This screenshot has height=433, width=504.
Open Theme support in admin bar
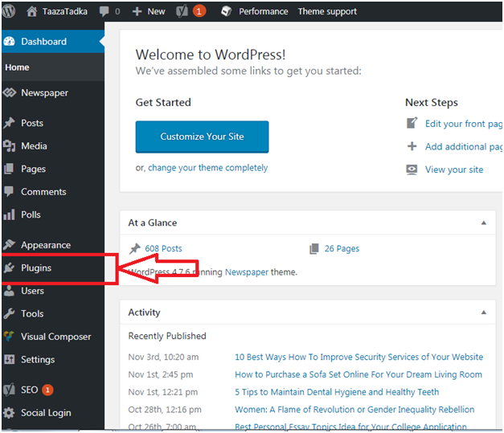(x=327, y=11)
